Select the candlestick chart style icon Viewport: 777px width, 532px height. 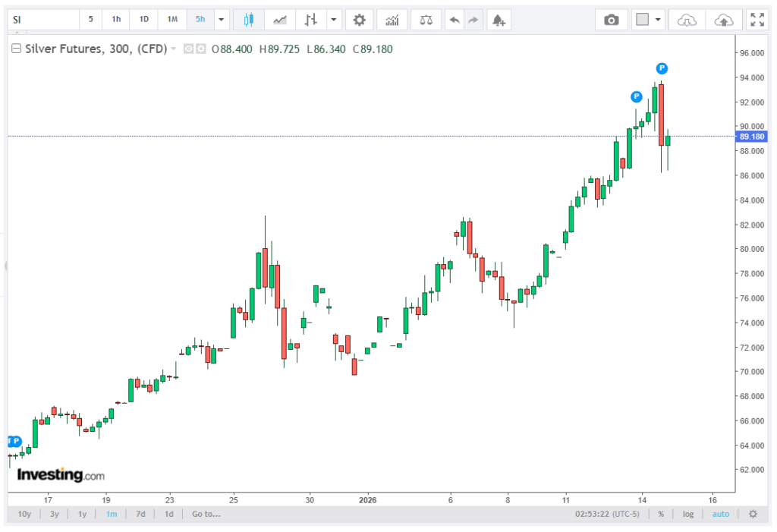click(248, 20)
